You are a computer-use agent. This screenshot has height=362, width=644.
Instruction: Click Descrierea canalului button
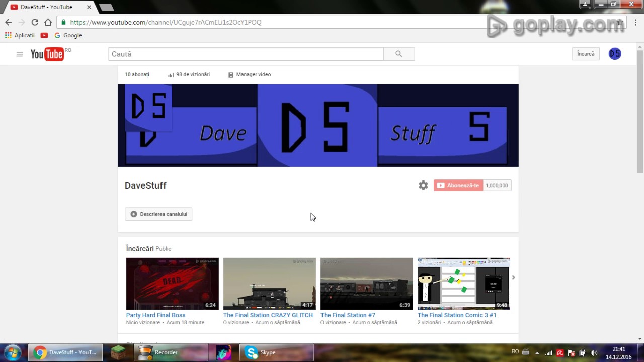pos(158,214)
